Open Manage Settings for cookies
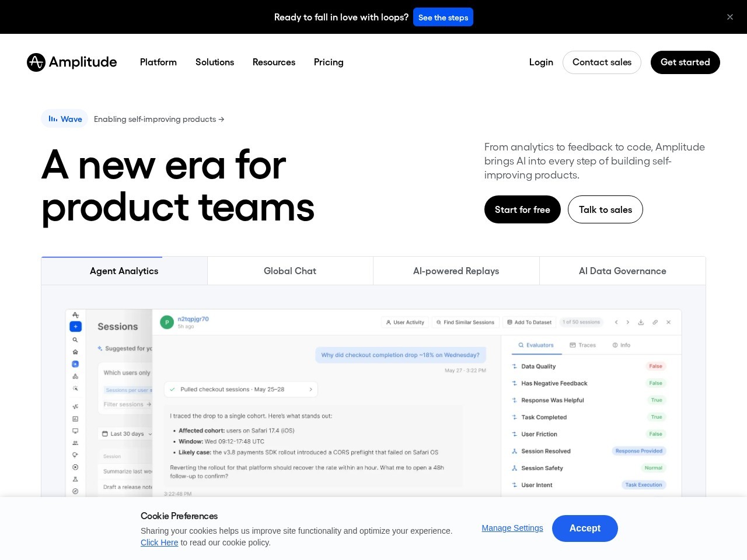747x560 pixels. point(512,528)
